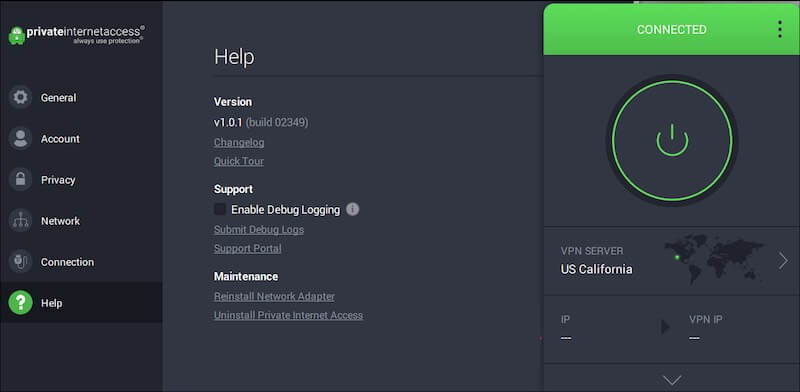Click the Network tree icon
Screen dimensions: 800x392
coord(20,220)
